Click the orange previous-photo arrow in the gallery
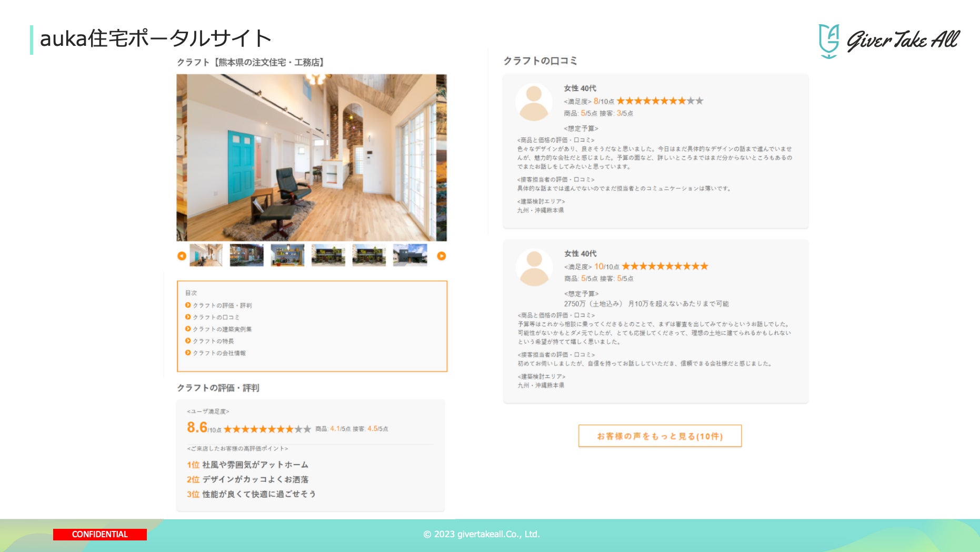Image resolution: width=980 pixels, height=552 pixels. coord(182,256)
